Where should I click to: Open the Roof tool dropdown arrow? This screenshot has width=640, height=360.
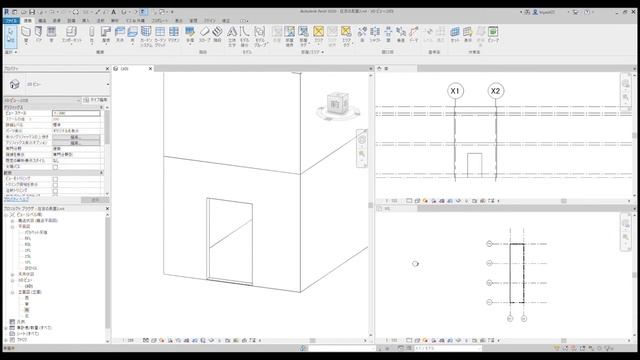(x=106, y=44)
